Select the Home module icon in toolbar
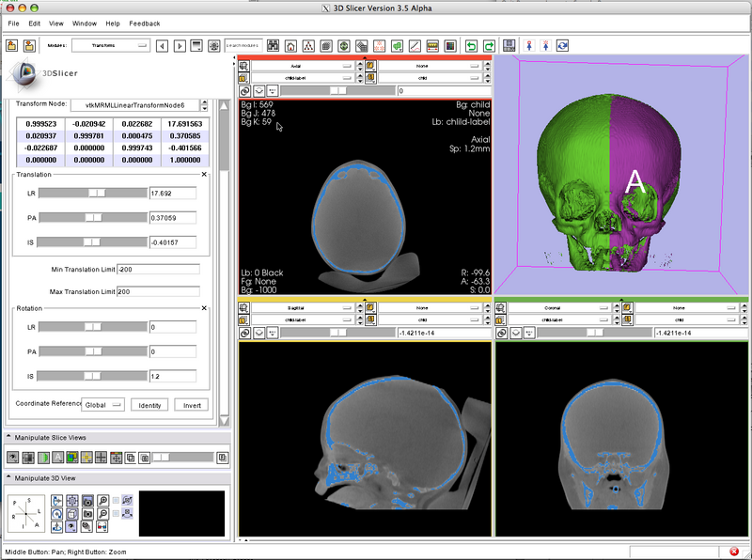Image resolution: width=752 pixels, height=560 pixels. click(x=290, y=44)
